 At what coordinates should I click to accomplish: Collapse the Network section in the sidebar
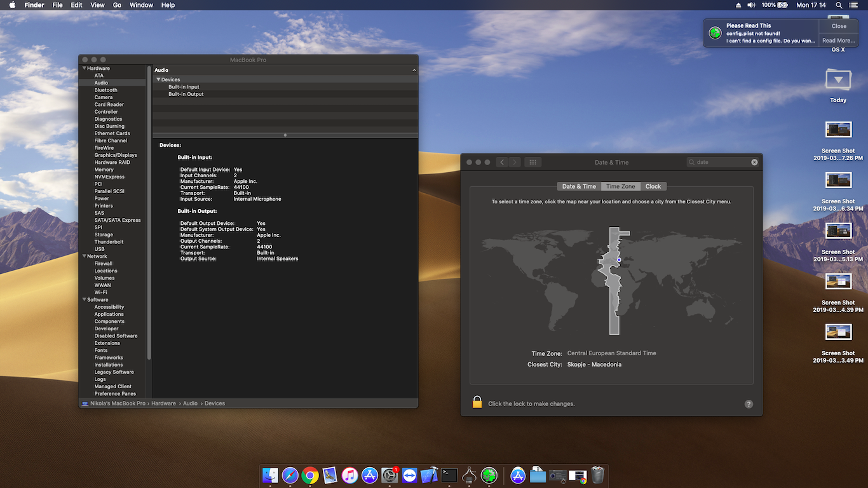[x=84, y=255]
